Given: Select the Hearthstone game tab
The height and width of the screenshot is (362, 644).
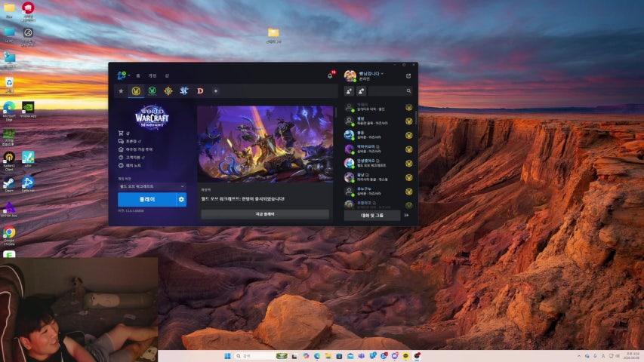Looking at the screenshot, I should coord(168,90).
